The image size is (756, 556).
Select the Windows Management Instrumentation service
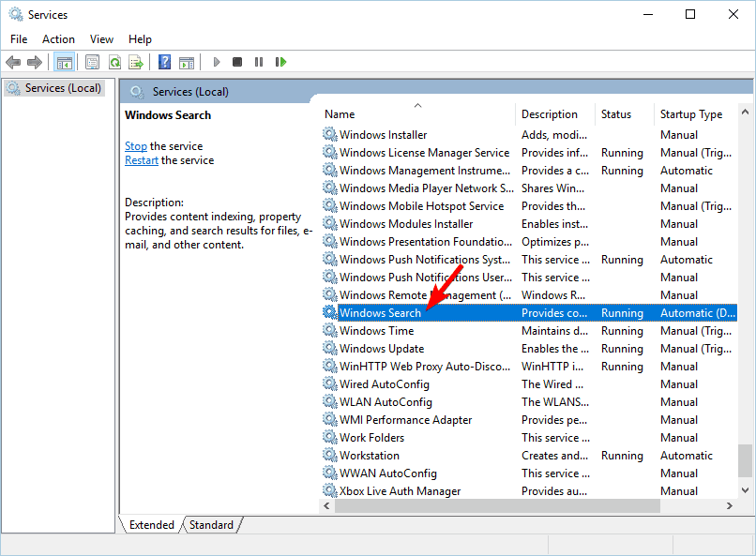[x=529, y=170]
